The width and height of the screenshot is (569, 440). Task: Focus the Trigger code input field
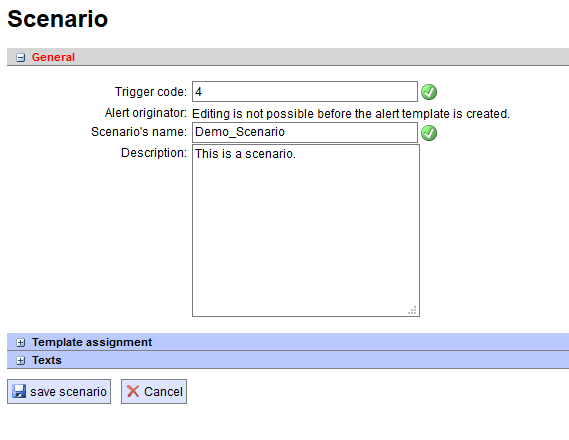coord(305,91)
